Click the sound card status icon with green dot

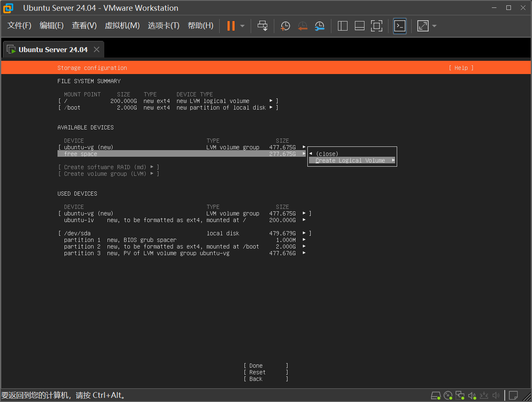click(472, 395)
